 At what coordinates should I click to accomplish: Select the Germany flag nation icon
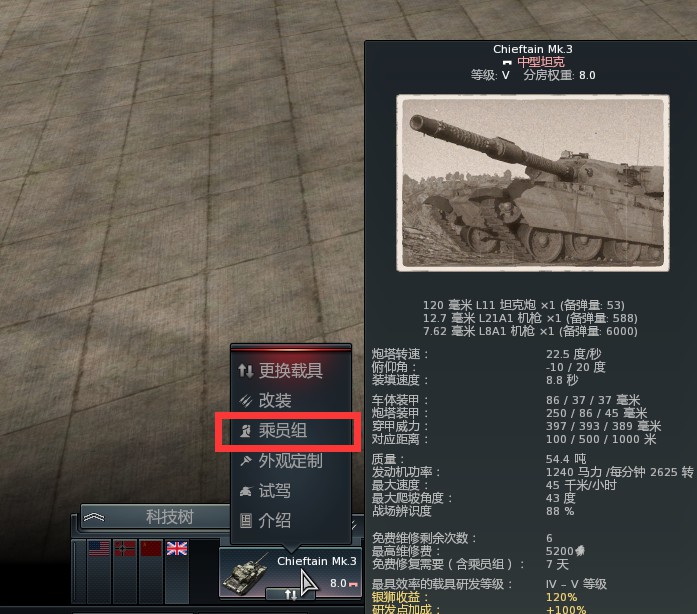coord(125,548)
